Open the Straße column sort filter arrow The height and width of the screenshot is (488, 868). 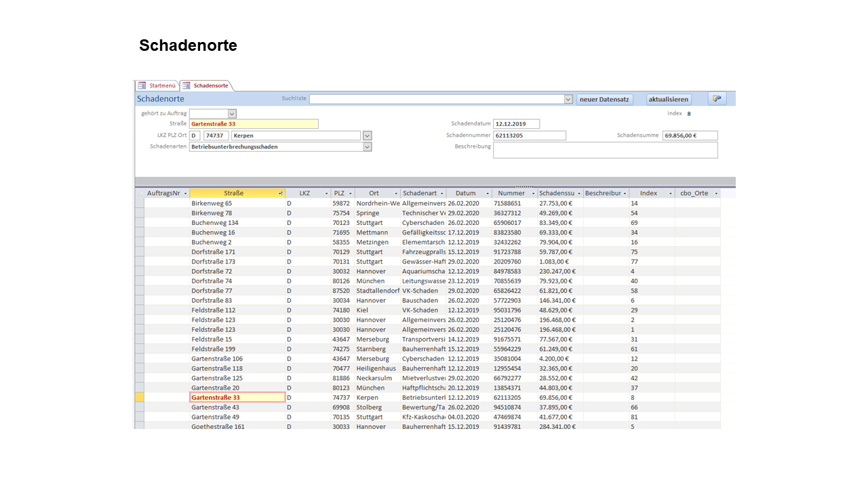tap(280, 194)
